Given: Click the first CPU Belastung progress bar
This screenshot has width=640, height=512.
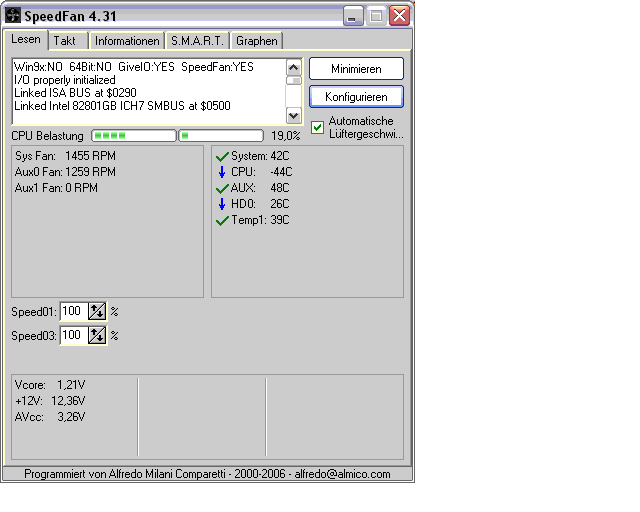Looking at the screenshot, I should [134, 136].
